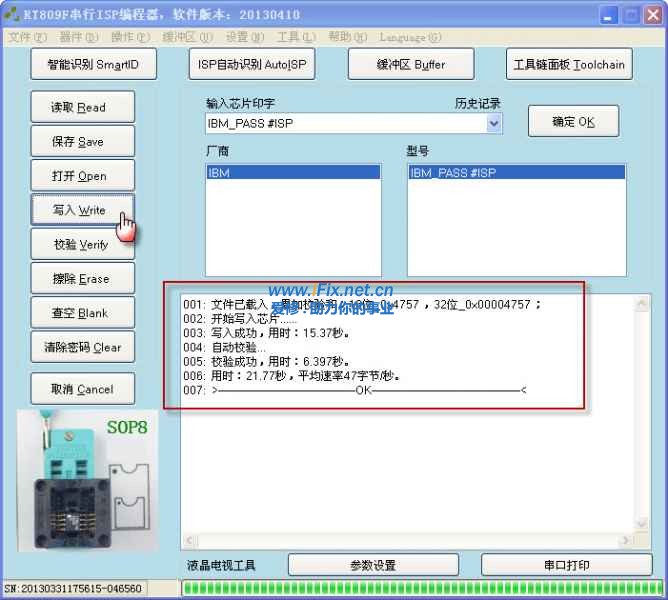Open the Toolchain panel button
The width and height of the screenshot is (668, 600).
point(568,65)
